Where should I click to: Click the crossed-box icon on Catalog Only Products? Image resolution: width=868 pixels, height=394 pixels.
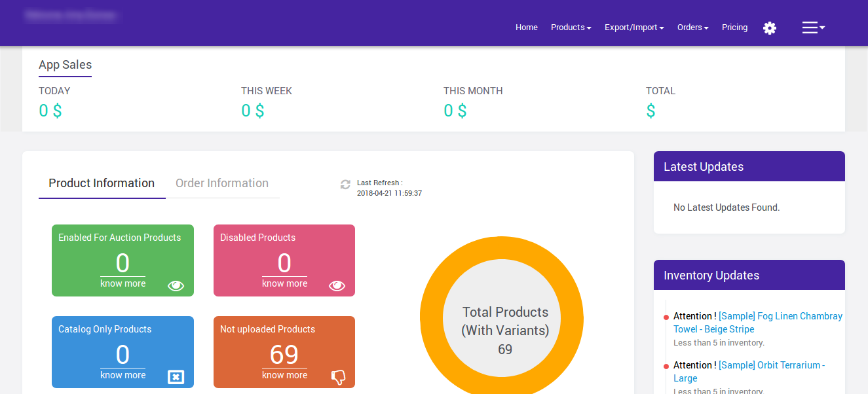click(176, 377)
